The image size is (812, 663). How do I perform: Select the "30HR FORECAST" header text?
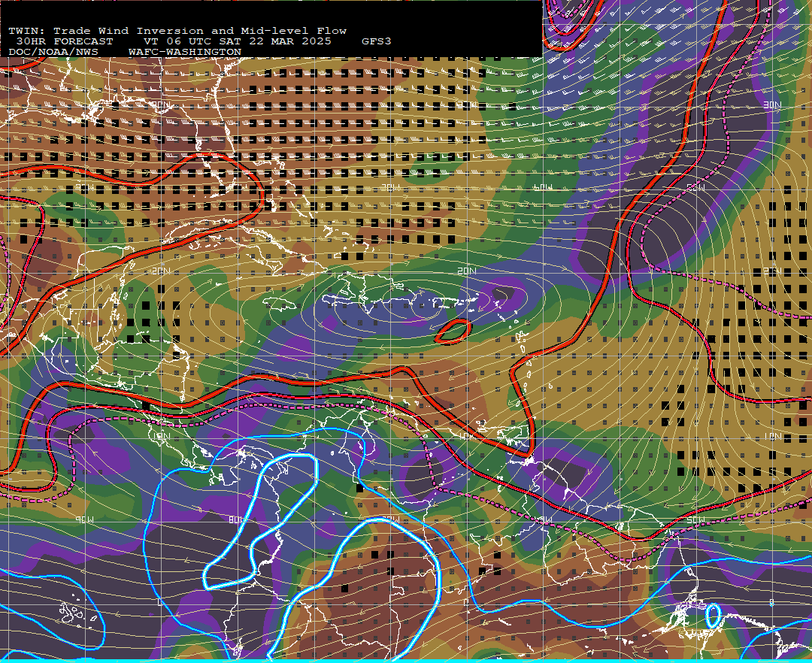pyautogui.click(x=64, y=41)
